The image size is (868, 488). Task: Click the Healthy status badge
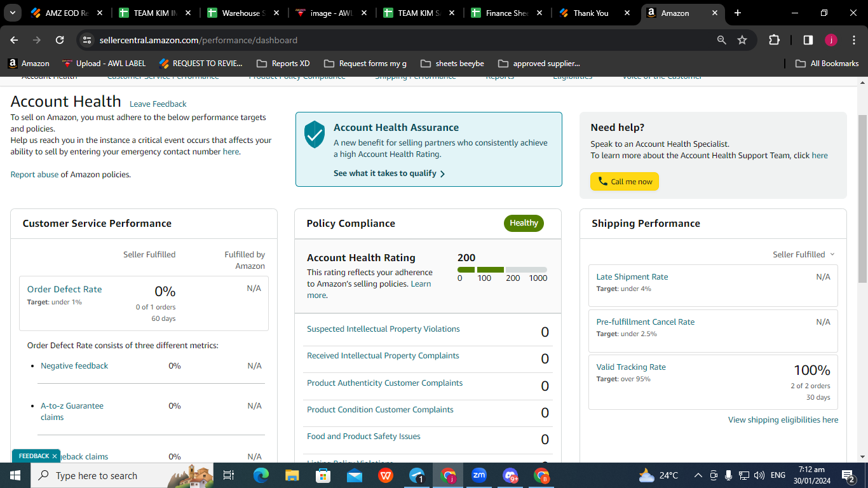(524, 223)
